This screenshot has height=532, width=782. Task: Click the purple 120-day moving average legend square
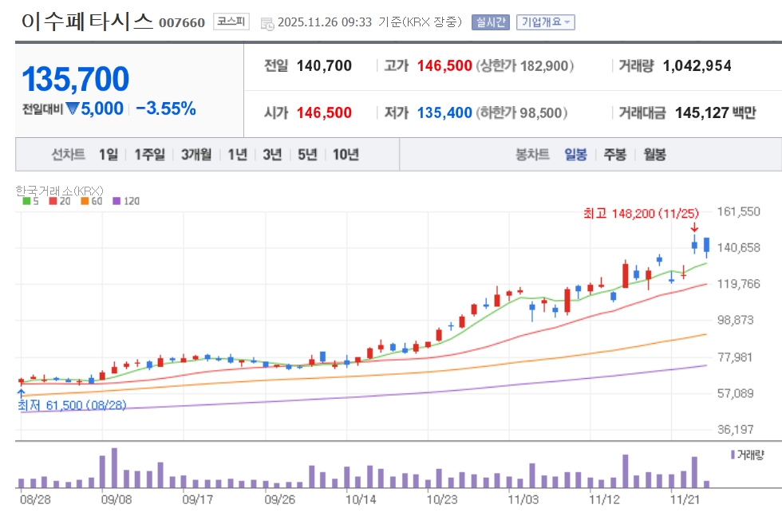click(117, 201)
